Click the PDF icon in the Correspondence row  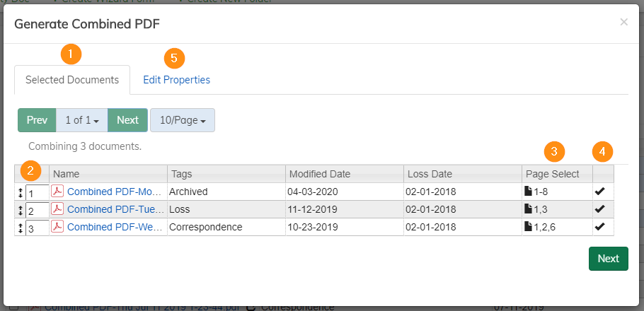point(57,226)
